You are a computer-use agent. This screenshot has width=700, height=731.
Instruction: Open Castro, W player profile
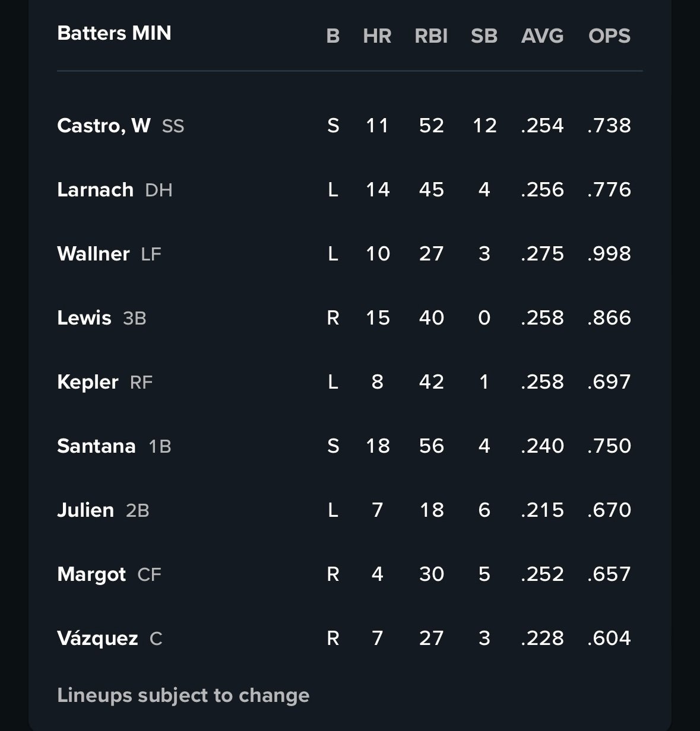click(104, 126)
